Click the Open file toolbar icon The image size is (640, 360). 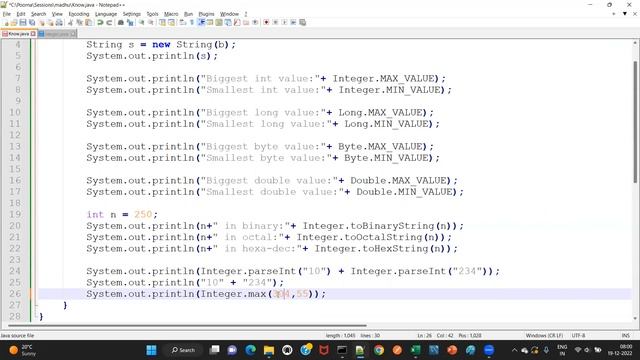[x=13, y=22]
